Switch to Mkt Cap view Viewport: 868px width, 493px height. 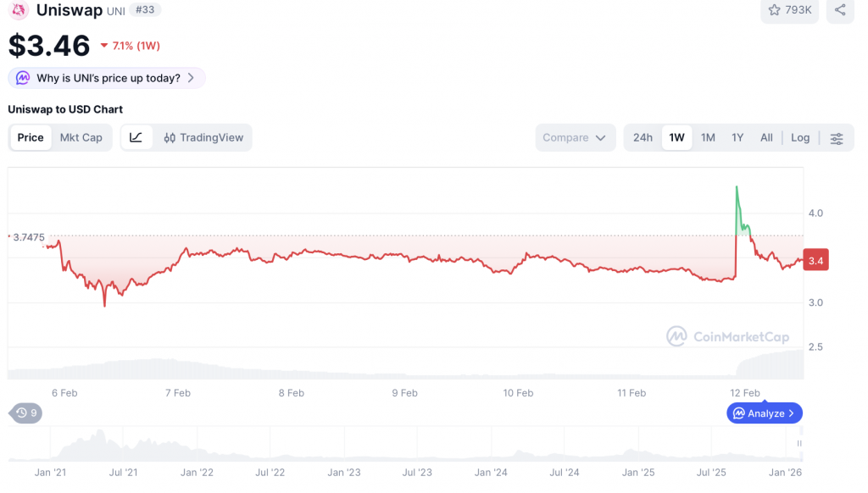(81, 137)
